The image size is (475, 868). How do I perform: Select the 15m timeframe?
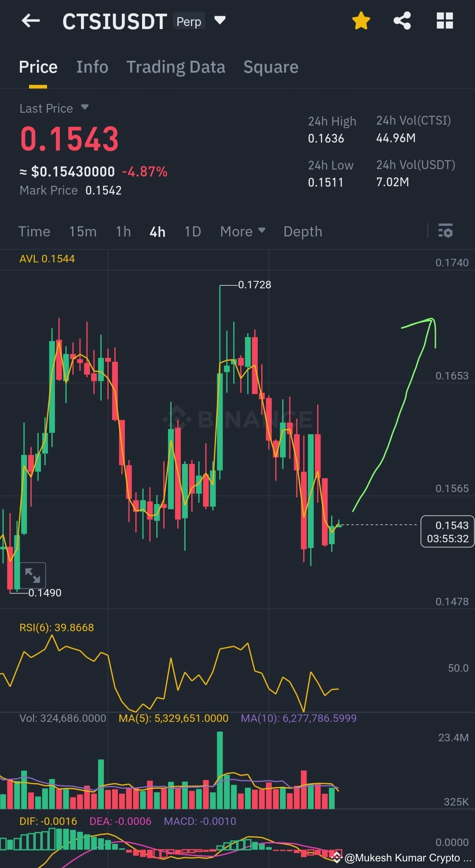point(83,232)
